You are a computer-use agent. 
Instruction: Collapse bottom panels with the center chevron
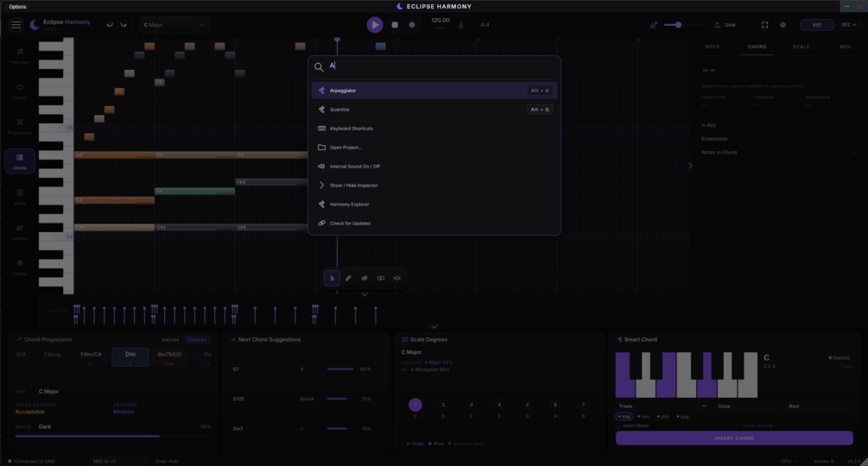434,327
